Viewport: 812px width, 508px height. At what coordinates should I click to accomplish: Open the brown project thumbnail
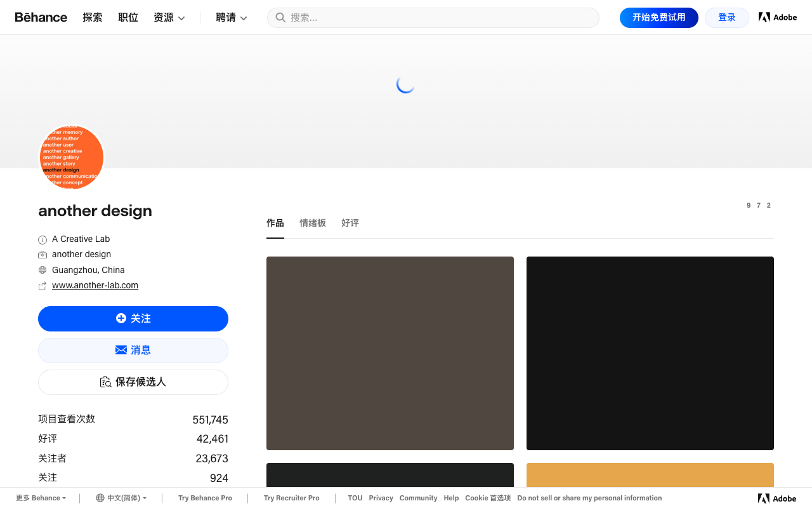pos(390,353)
